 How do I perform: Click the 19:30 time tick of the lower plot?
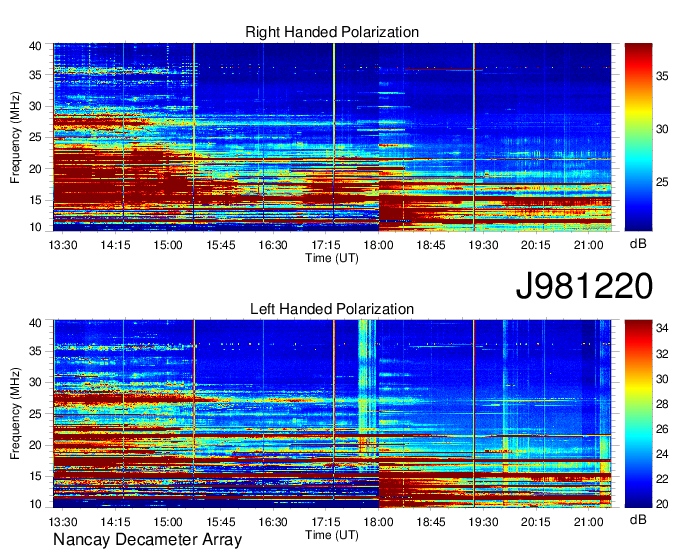coord(484,522)
